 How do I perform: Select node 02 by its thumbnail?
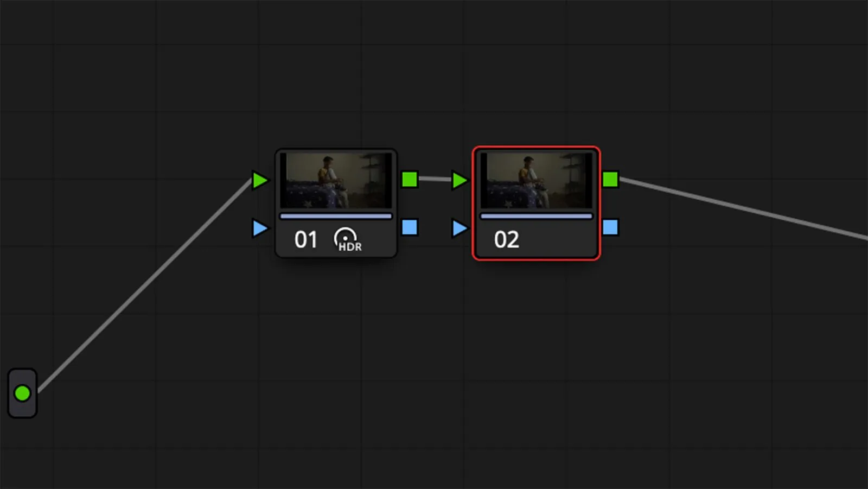point(536,180)
